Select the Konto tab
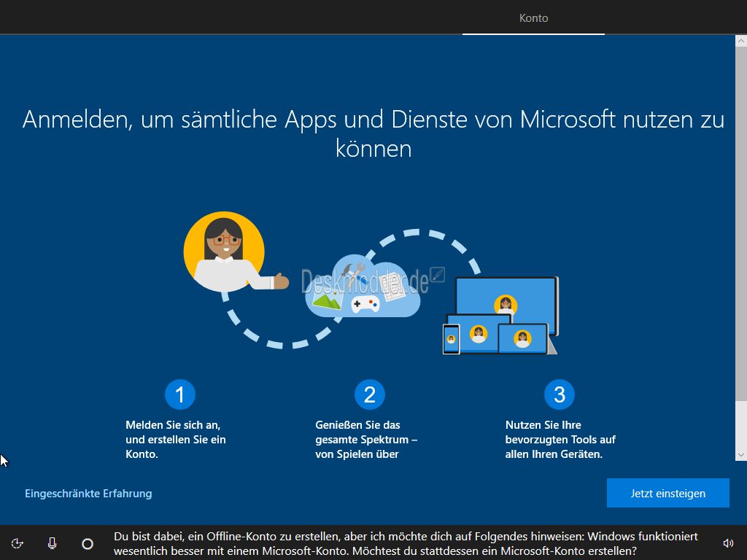The width and height of the screenshot is (747, 560). [x=533, y=18]
